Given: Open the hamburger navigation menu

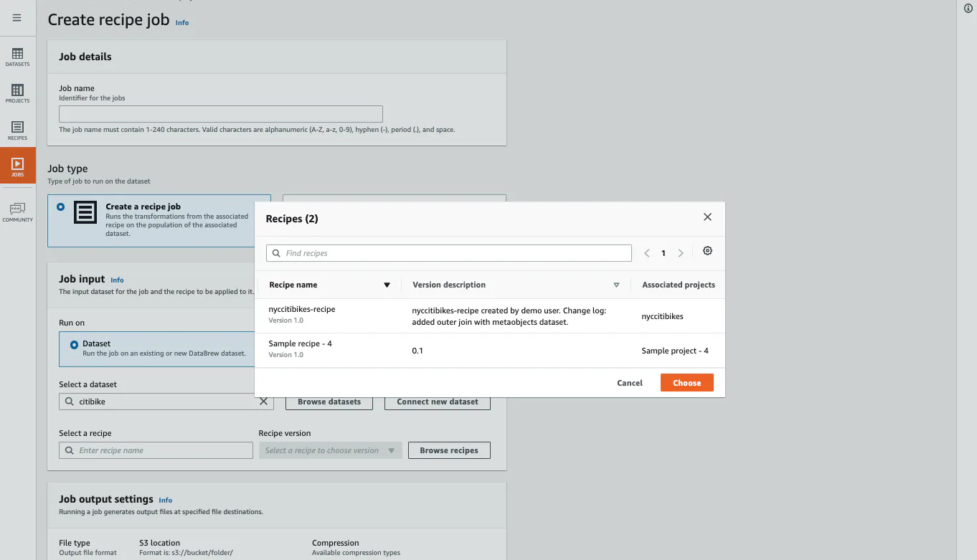Looking at the screenshot, I should [17, 17].
